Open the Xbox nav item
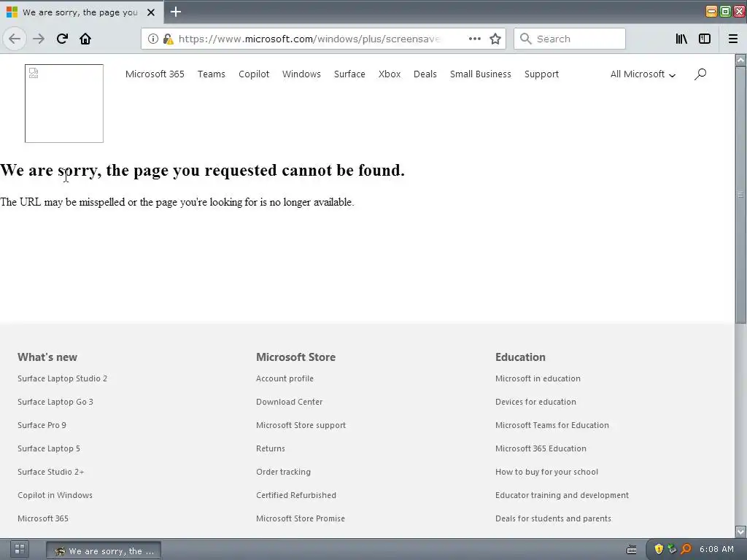Screen dimensions: 747x560 [x=390, y=74]
